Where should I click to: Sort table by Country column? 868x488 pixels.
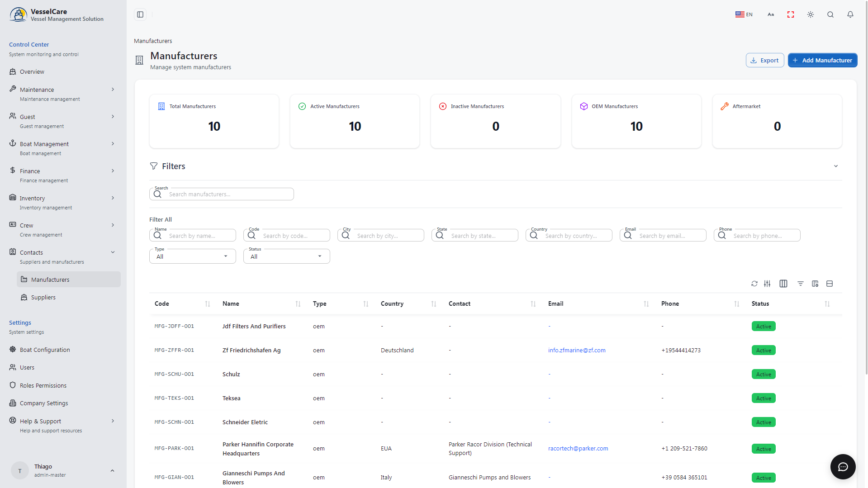coord(434,304)
